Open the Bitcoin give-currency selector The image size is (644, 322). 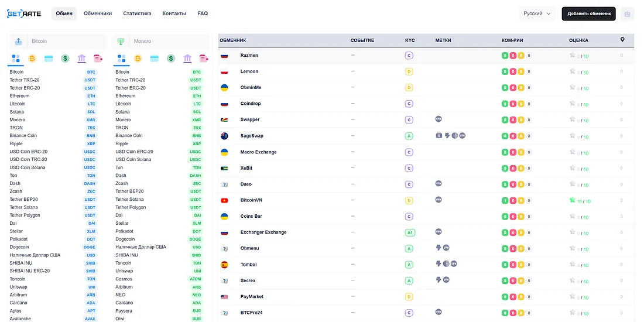tap(59, 42)
